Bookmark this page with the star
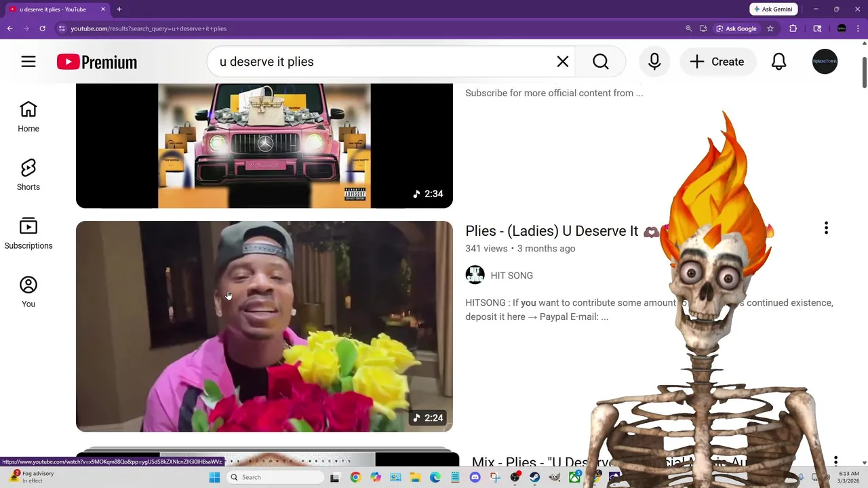Screen dimensions: 868x488 770,28
